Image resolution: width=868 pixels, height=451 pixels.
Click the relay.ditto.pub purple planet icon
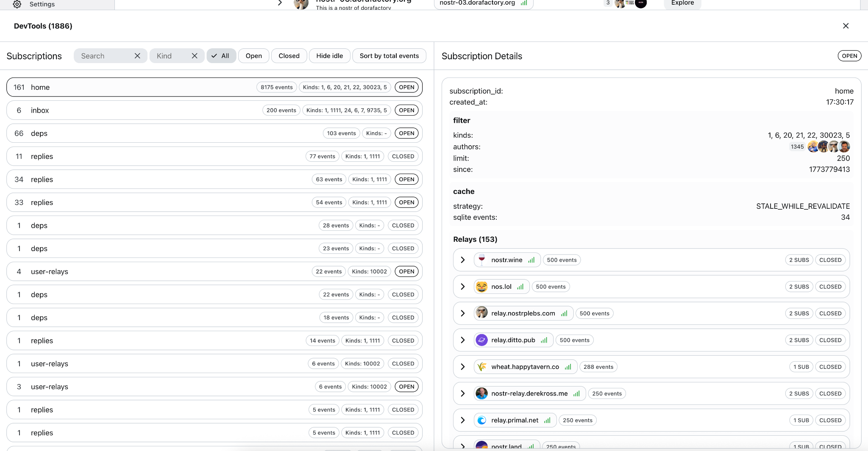[x=481, y=340]
